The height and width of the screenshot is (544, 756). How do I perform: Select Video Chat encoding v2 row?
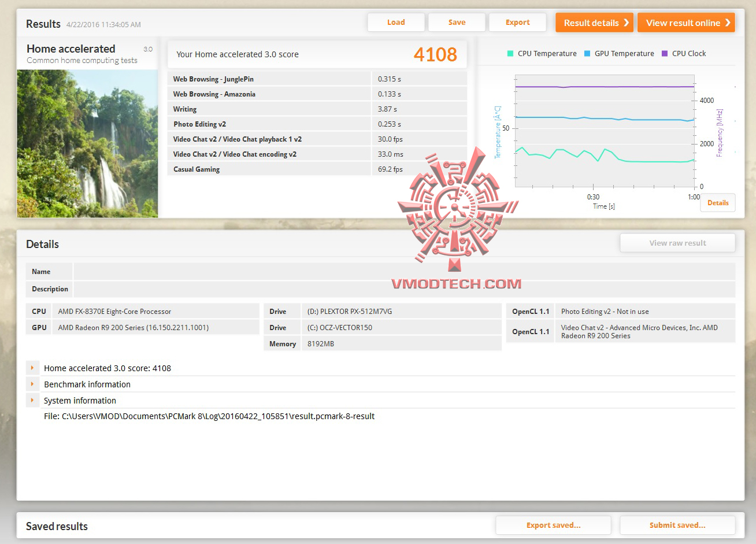click(317, 154)
